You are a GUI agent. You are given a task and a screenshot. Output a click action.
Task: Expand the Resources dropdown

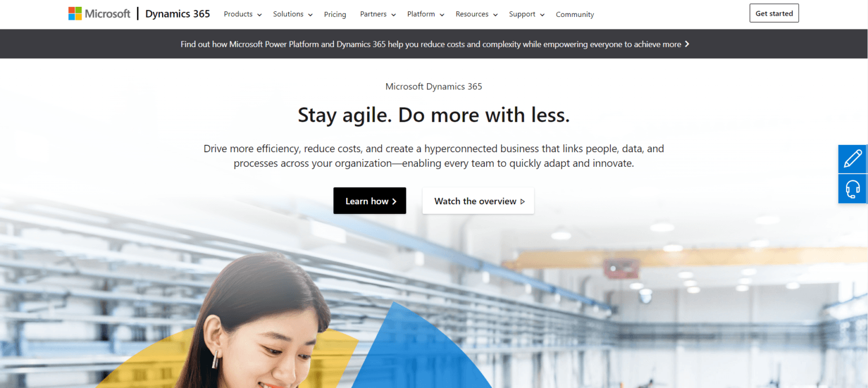click(x=476, y=14)
